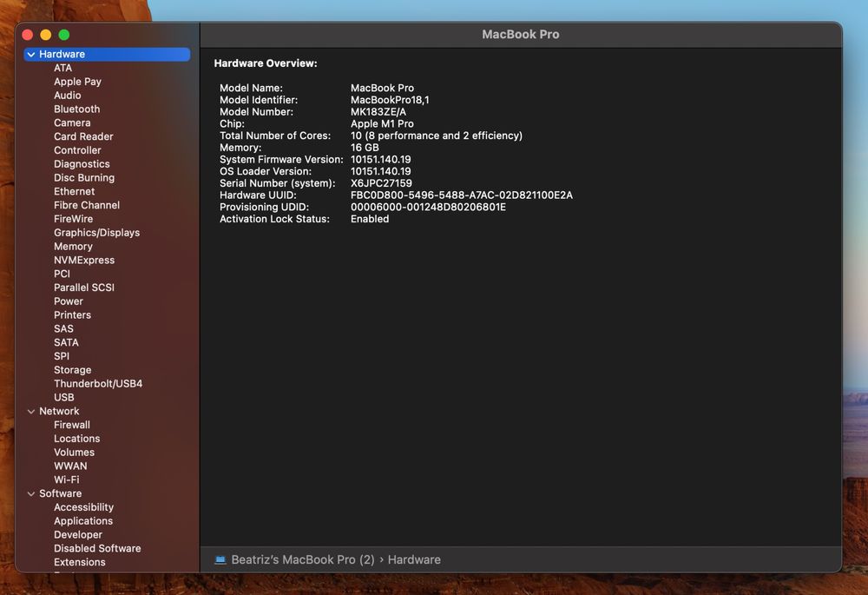
Task: Collapse the Network section chevron
Action: [31, 412]
